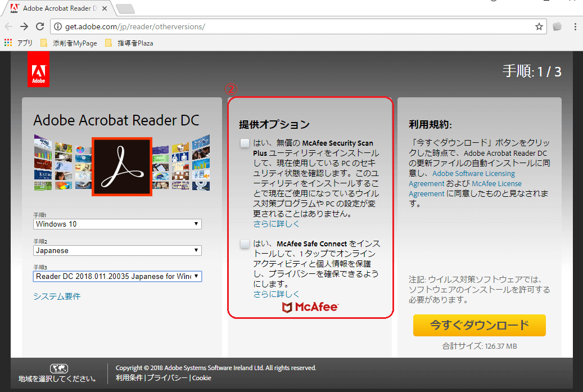Click the 提供オプション heading
583x392 pixels.
pyautogui.click(x=274, y=124)
